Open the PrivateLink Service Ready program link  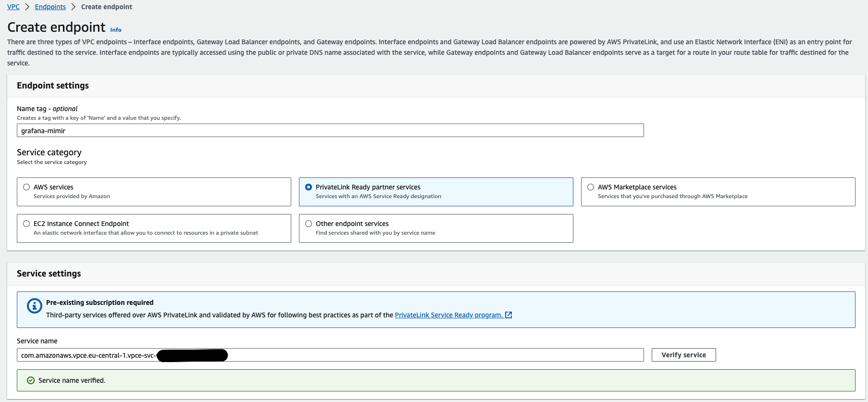pos(448,315)
